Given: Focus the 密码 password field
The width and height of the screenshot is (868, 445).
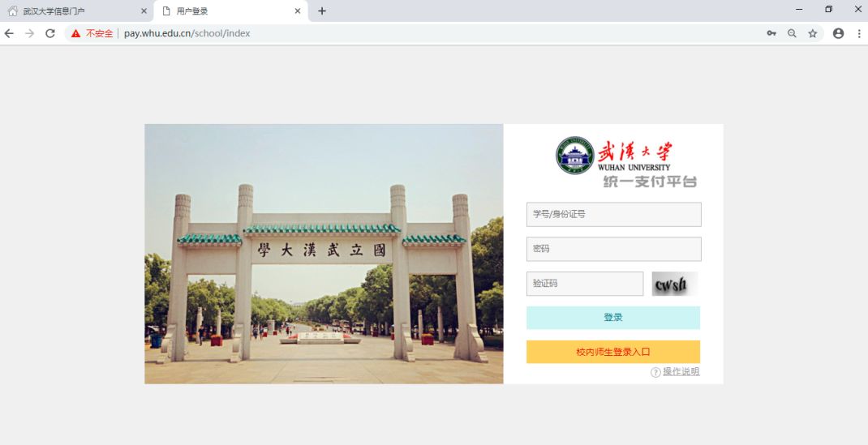Looking at the screenshot, I should point(613,249).
